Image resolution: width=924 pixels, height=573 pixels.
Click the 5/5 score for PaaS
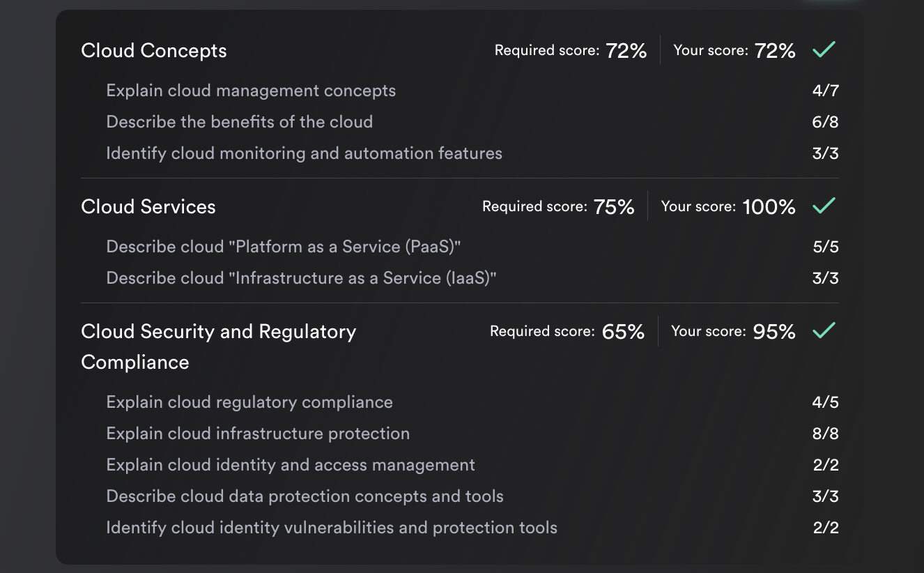(x=825, y=247)
